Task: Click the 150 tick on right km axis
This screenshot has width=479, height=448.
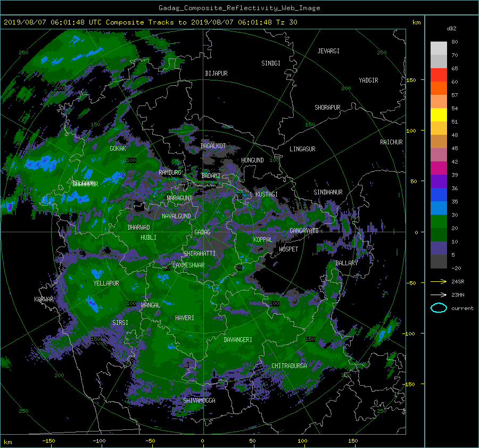Action: pyautogui.click(x=411, y=80)
